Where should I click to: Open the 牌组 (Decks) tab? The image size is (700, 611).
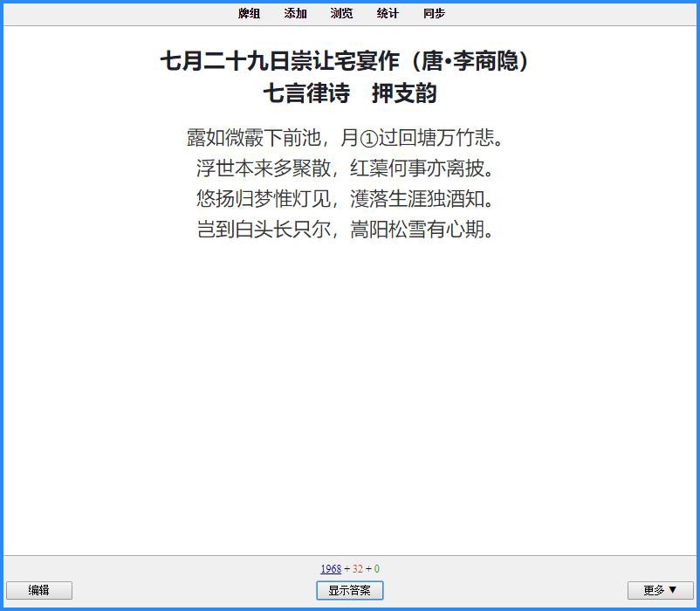(x=249, y=13)
